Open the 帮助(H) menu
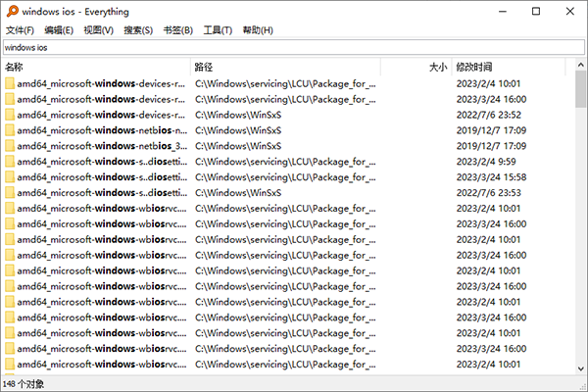The height and width of the screenshot is (392, 588). click(258, 30)
